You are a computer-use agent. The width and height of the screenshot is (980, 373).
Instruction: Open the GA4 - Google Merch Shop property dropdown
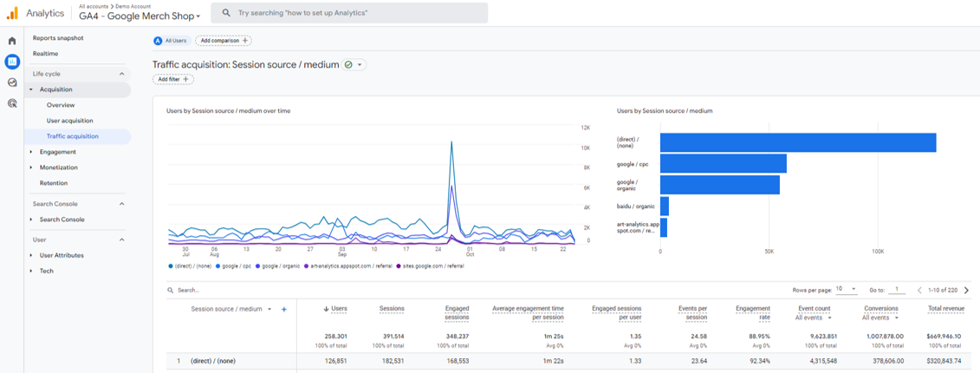pos(140,16)
